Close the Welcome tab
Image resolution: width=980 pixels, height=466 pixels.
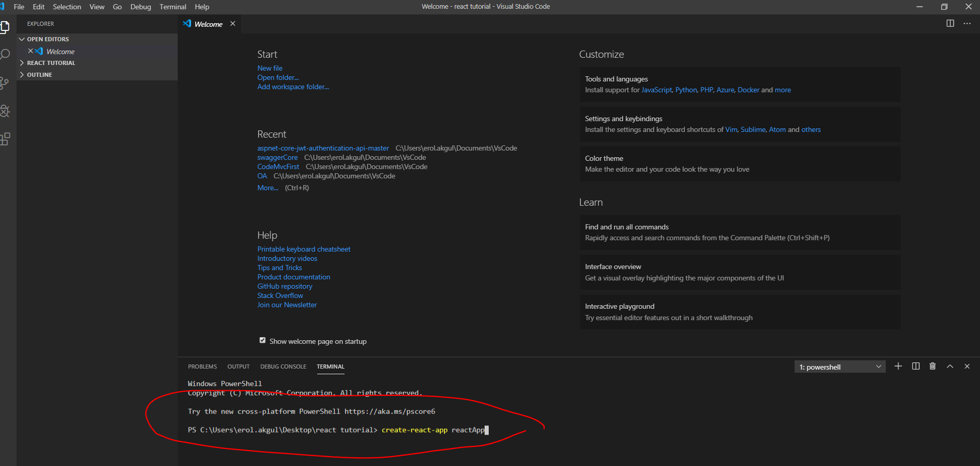(x=233, y=24)
